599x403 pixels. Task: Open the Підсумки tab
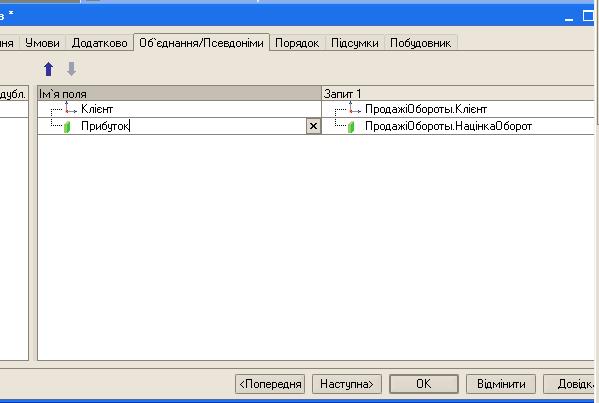(x=355, y=43)
